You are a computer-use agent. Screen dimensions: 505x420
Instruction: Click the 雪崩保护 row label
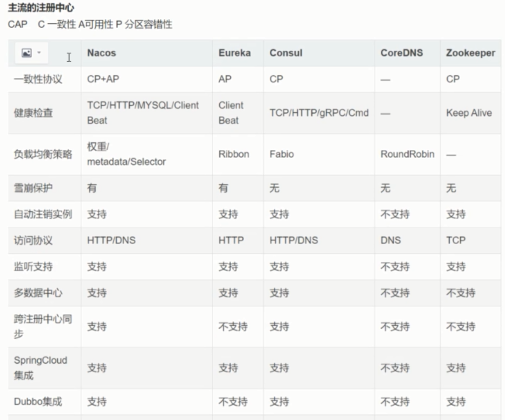[33, 188]
